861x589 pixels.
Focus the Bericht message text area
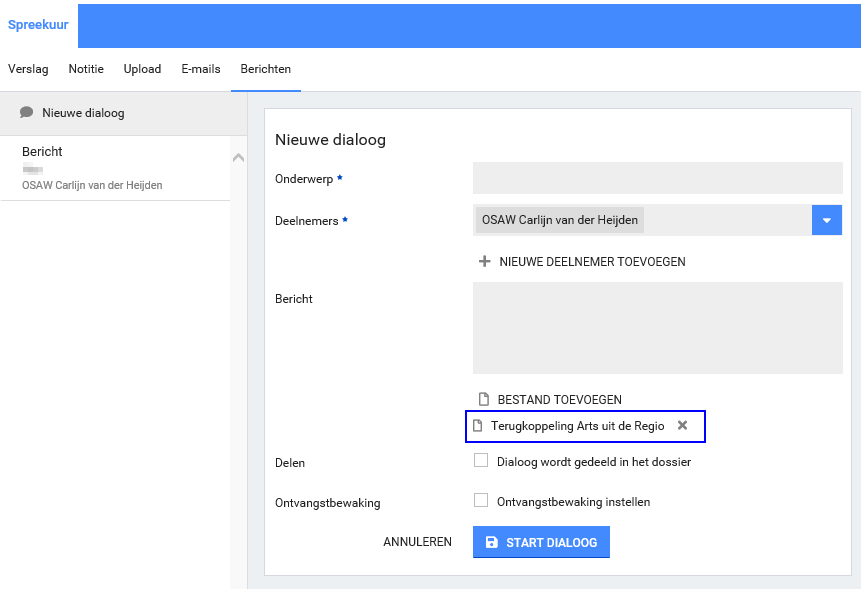[657, 328]
